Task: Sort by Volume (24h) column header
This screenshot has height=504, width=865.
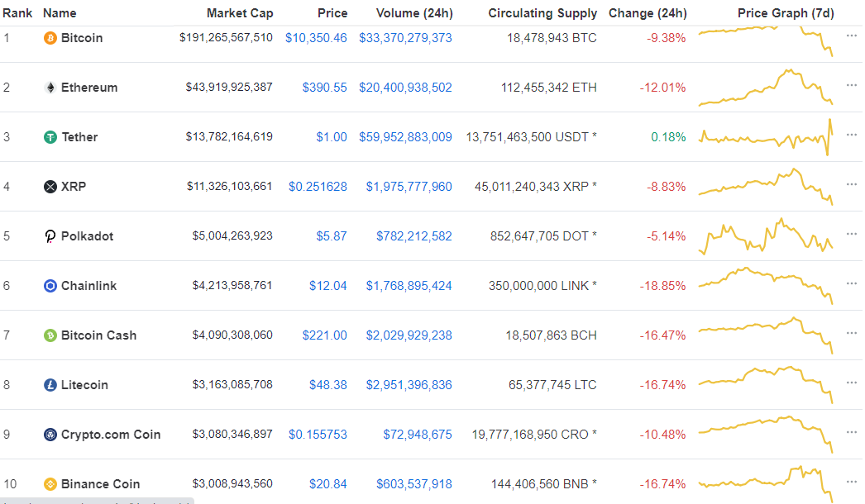Action: (414, 13)
